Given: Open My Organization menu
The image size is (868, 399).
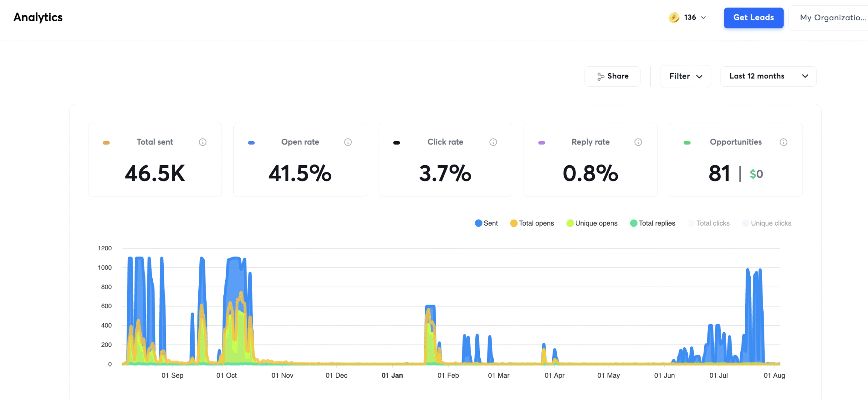Looking at the screenshot, I should (832, 18).
